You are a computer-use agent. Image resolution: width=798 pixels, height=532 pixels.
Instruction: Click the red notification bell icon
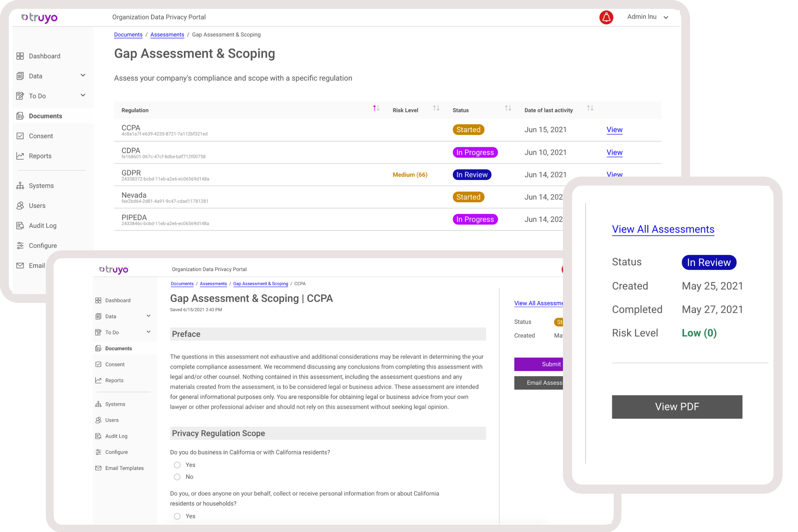click(x=606, y=17)
